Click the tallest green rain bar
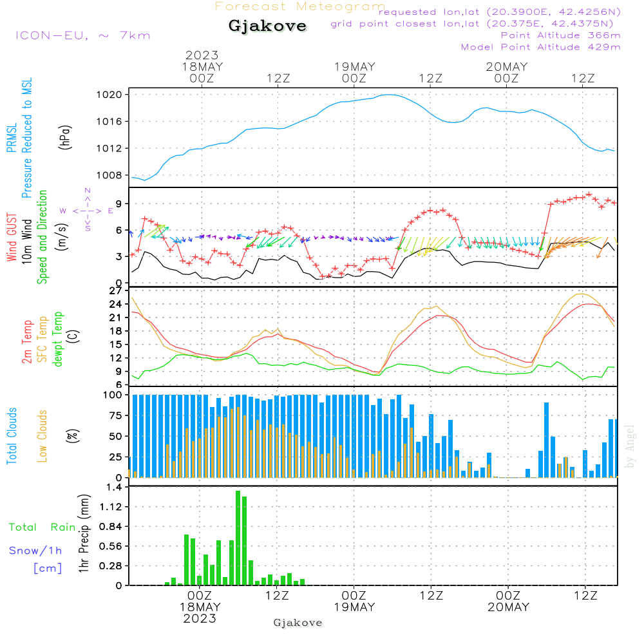The width and height of the screenshot is (644, 644). (x=238, y=538)
